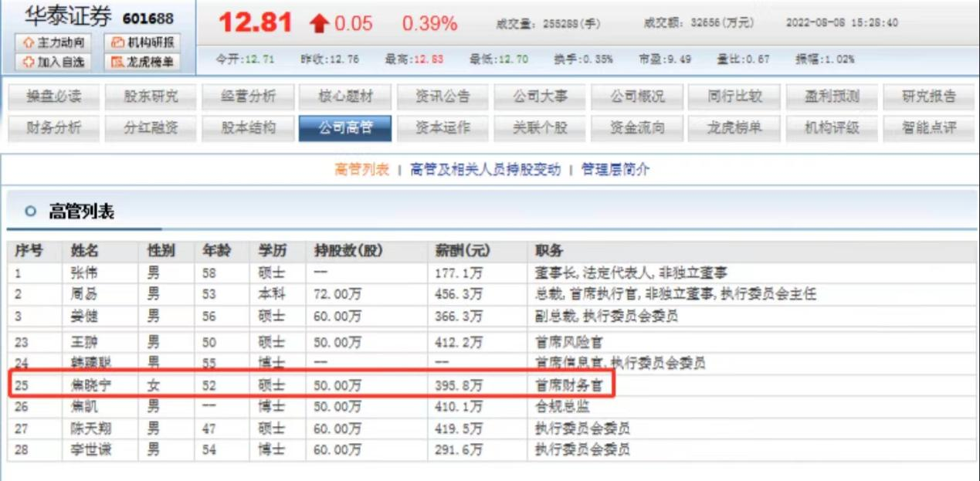
Task: Click the 合规总监 position text
Action: point(562,406)
